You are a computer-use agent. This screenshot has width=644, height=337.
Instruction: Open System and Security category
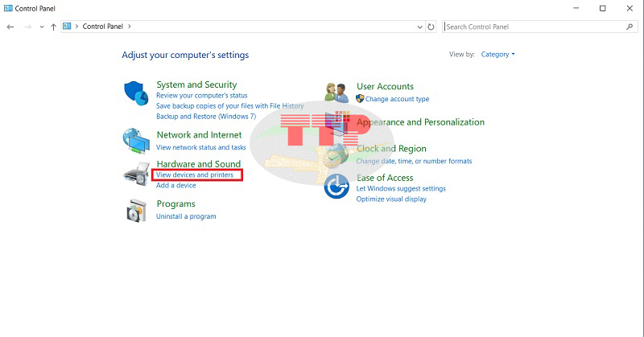196,84
